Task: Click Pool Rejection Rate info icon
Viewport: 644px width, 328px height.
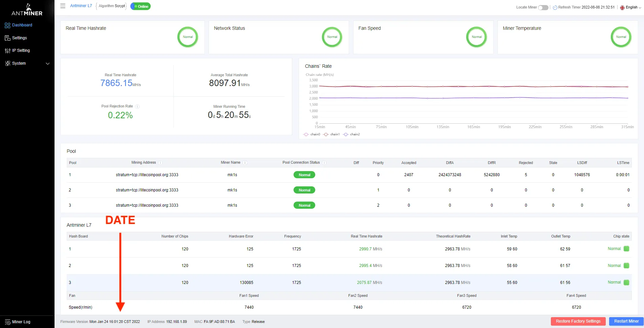Action: point(137,106)
